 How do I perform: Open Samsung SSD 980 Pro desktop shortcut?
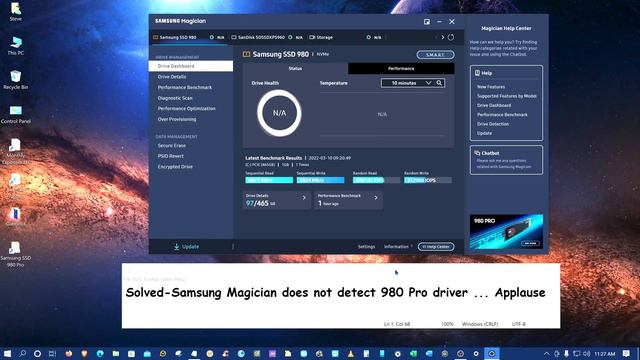tap(16, 254)
